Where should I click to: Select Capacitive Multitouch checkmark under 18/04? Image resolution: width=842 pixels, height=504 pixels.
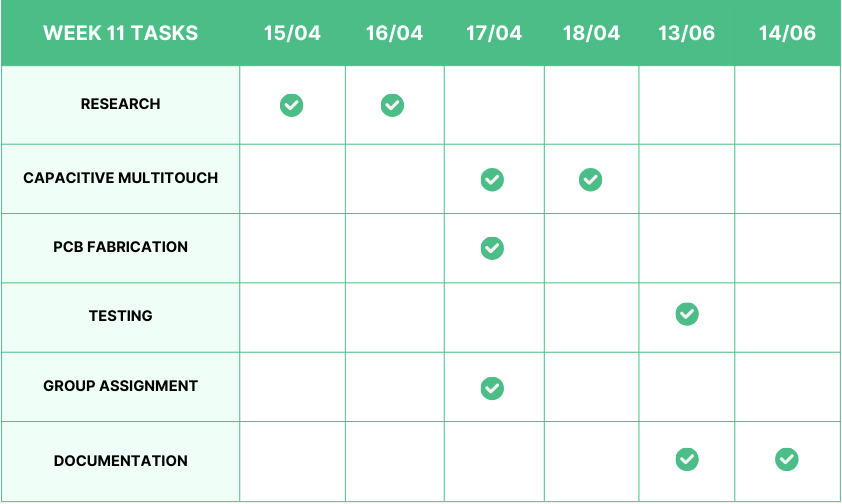click(x=591, y=179)
